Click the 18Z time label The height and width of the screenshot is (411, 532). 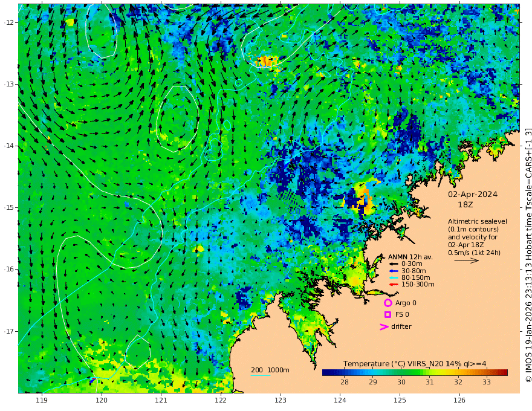(x=465, y=204)
